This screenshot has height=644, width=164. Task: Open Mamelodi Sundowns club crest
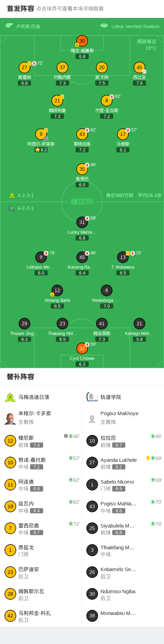tap(10, 397)
